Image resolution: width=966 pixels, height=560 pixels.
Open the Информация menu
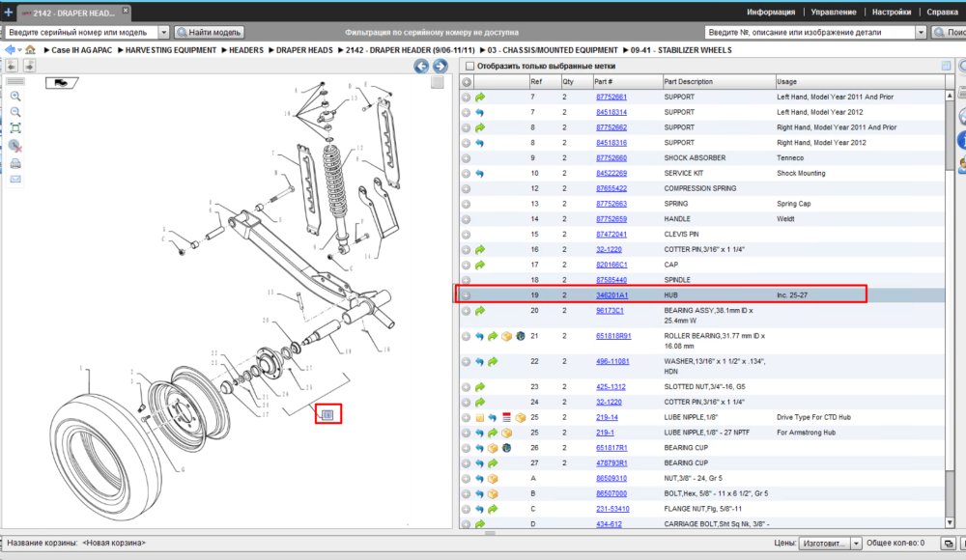771,12
